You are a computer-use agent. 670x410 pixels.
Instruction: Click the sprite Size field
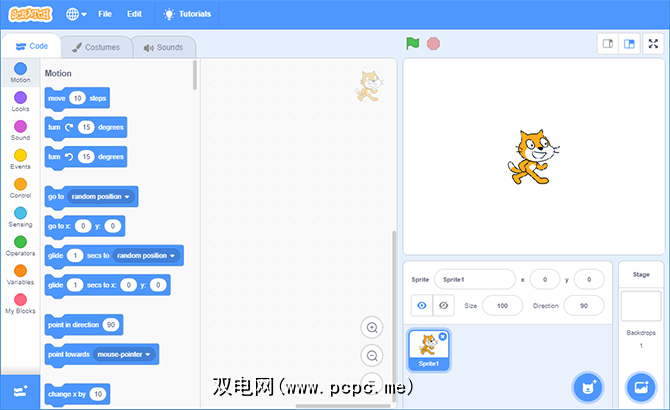click(x=502, y=305)
